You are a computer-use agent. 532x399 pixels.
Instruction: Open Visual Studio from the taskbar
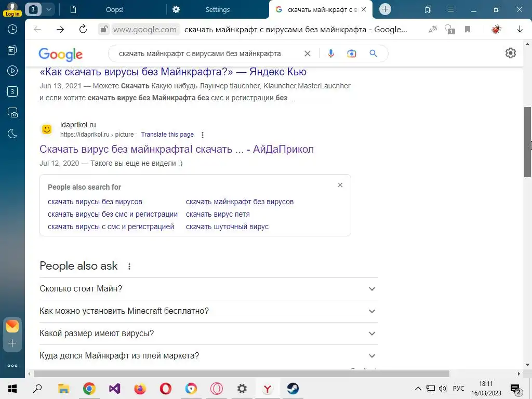pos(115,389)
